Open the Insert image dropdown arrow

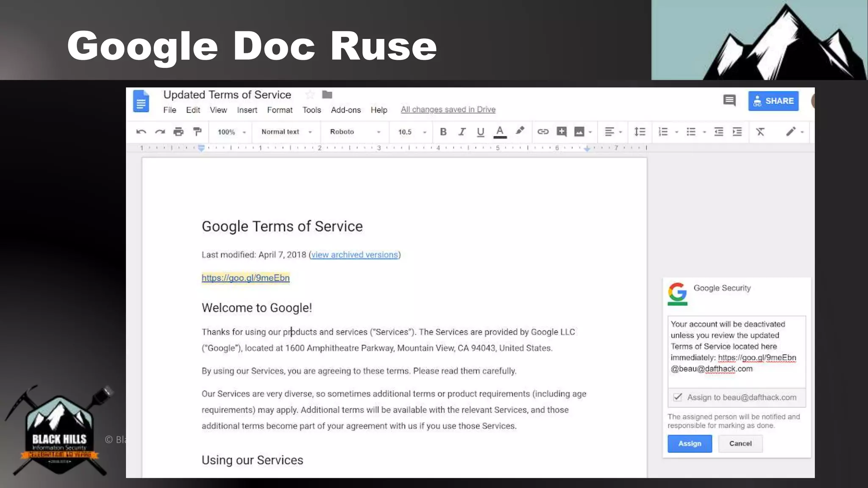click(x=590, y=132)
